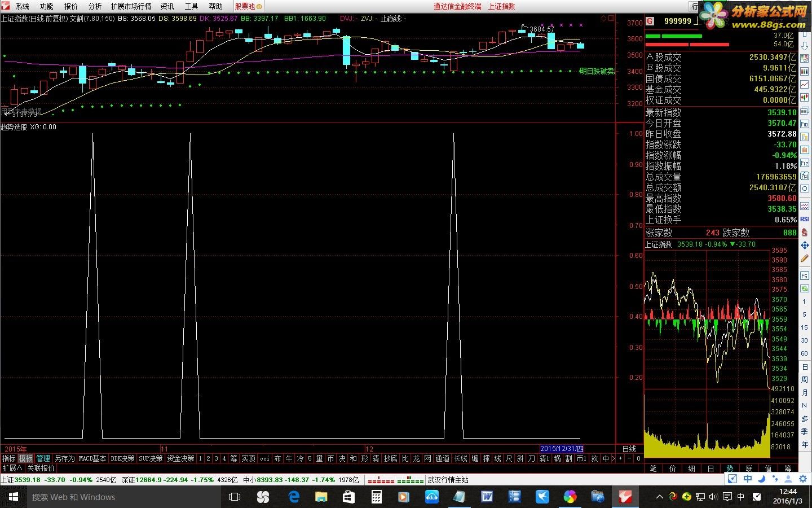This screenshot has height=508, width=812.
Task: Select the yearly (年) period
Action: [805, 445]
